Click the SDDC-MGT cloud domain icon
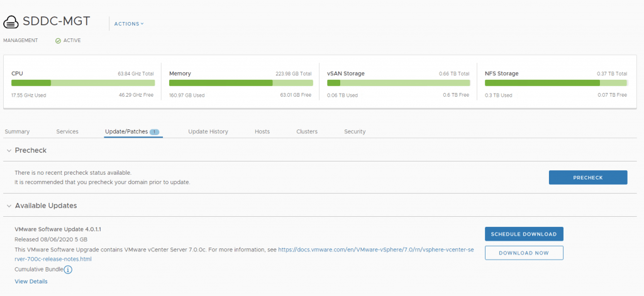This screenshot has width=644, height=296. pos(11,23)
